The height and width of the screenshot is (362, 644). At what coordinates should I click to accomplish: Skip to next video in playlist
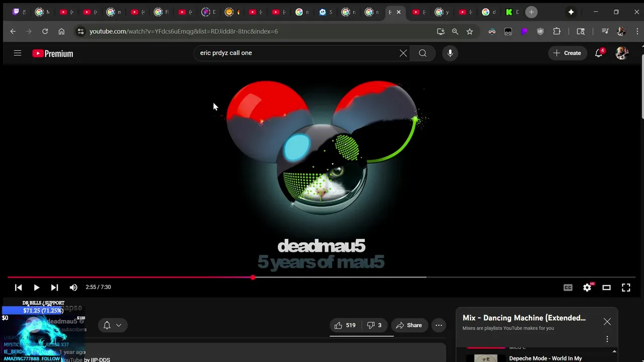(54, 287)
